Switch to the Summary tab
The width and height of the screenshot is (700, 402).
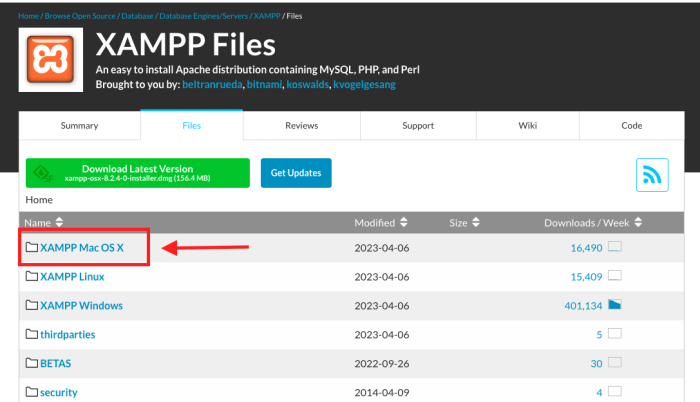click(x=79, y=126)
